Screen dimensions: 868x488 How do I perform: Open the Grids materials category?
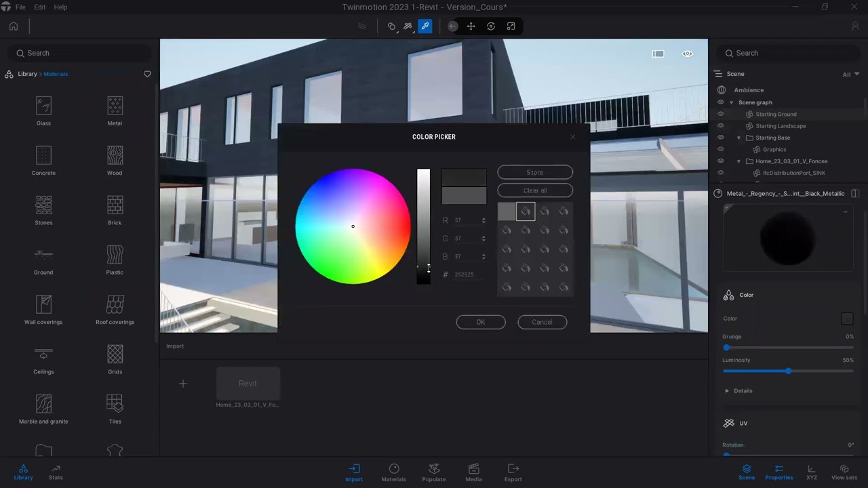(115, 359)
